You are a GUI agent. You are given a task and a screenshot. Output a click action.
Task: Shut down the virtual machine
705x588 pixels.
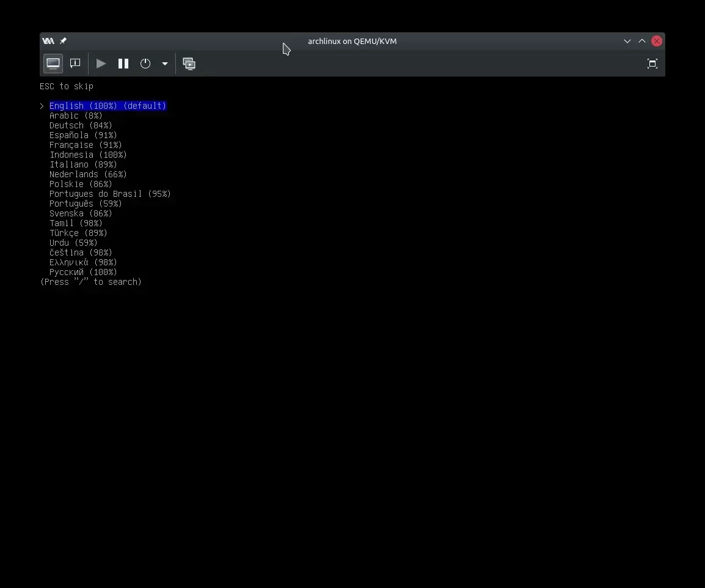[x=145, y=64]
